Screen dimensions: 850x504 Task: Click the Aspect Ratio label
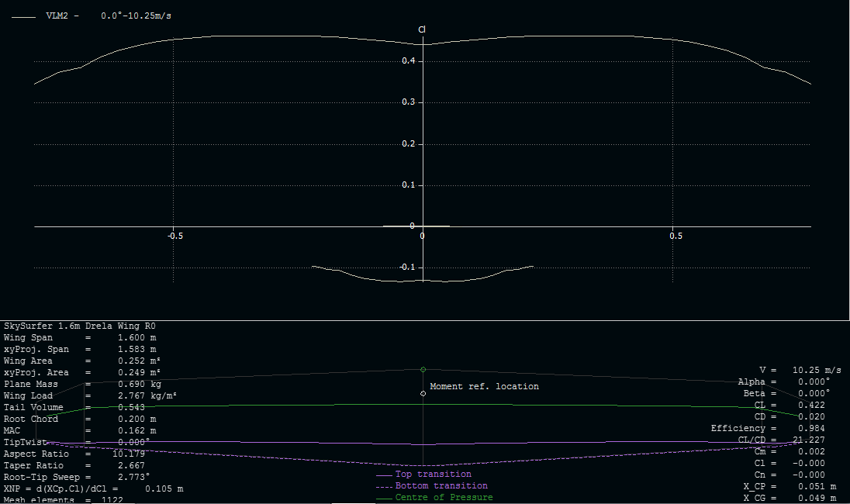(36, 454)
